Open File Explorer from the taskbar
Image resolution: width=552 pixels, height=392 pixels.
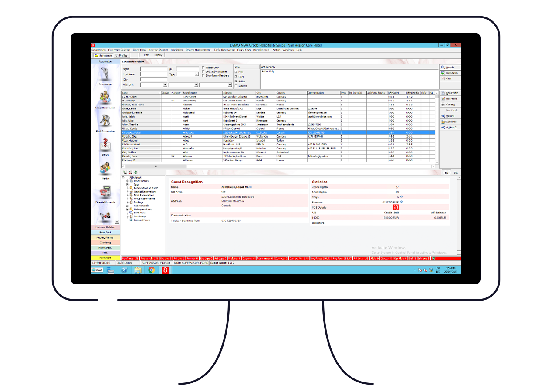(x=138, y=270)
